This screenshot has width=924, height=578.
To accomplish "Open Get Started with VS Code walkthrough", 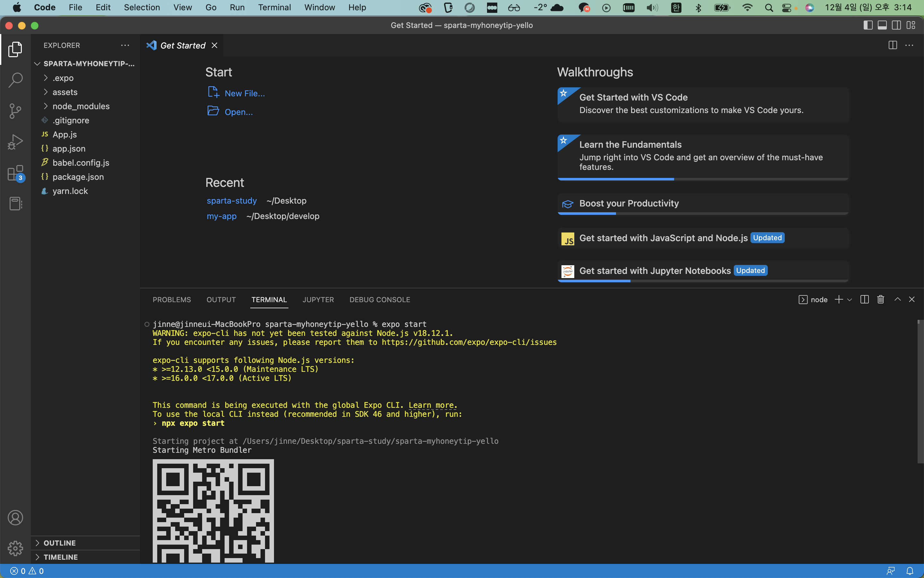I will click(x=703, y=105).
